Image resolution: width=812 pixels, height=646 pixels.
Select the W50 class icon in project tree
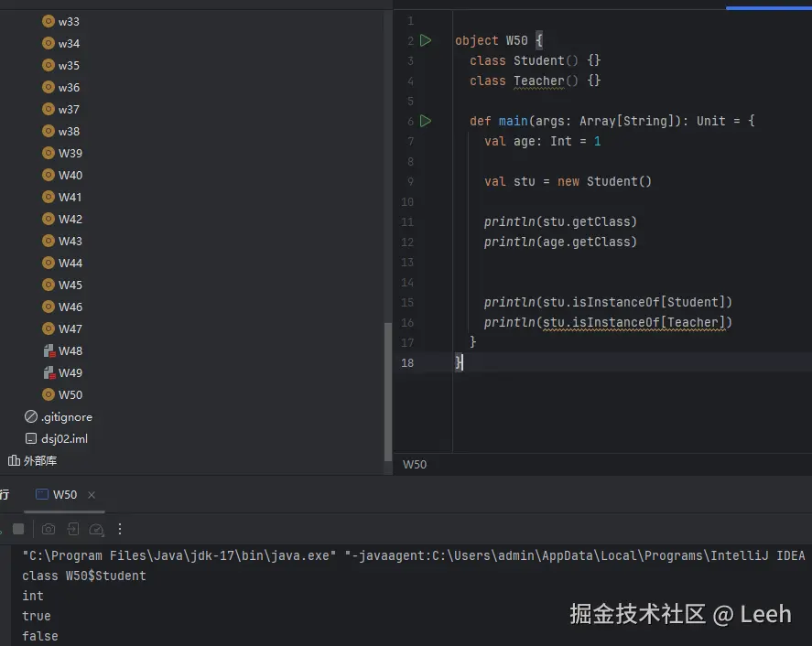pyautogui.click(x=48, y=394)
